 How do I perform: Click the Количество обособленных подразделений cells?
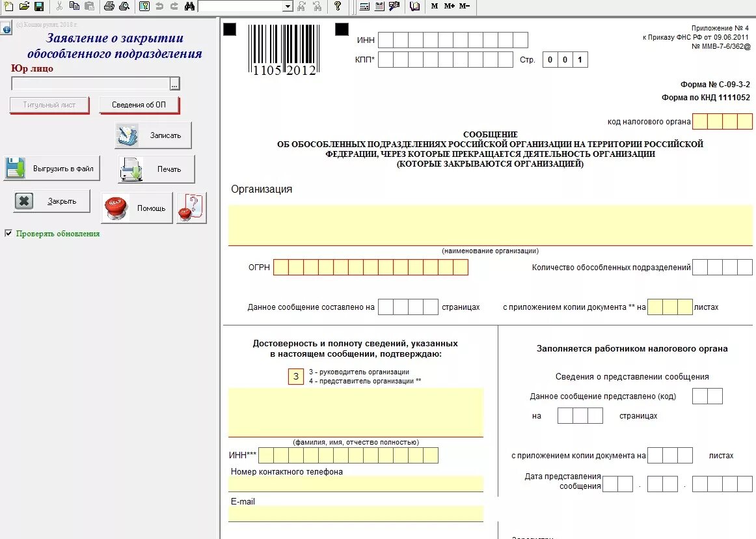pyautogui.click(x=722, y=268)
